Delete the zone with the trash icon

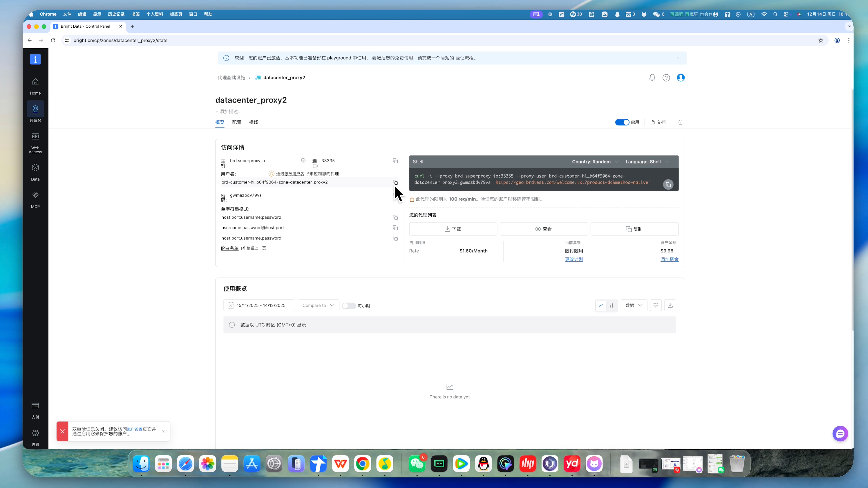(680, 122)
